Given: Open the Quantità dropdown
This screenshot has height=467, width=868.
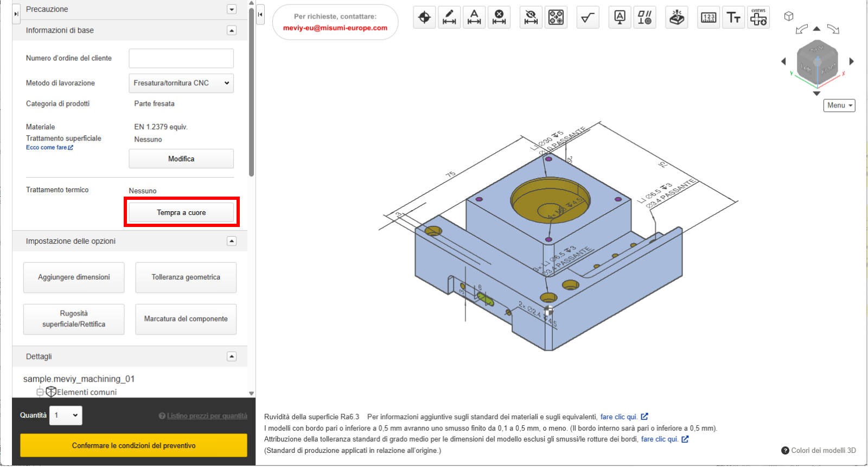Looking at the screenshot, I should [66, 415].
